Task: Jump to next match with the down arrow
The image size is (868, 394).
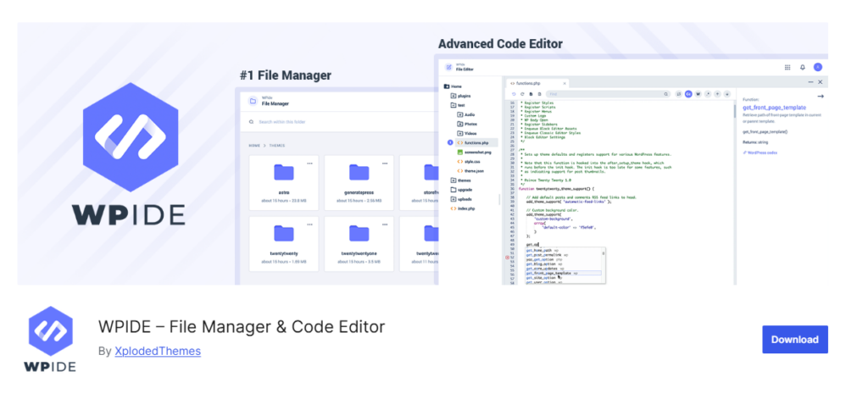Action: 726,94
